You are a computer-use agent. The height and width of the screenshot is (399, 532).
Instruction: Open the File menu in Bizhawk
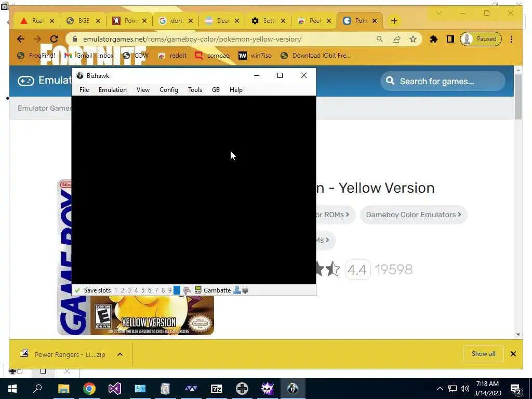point(84,90)
